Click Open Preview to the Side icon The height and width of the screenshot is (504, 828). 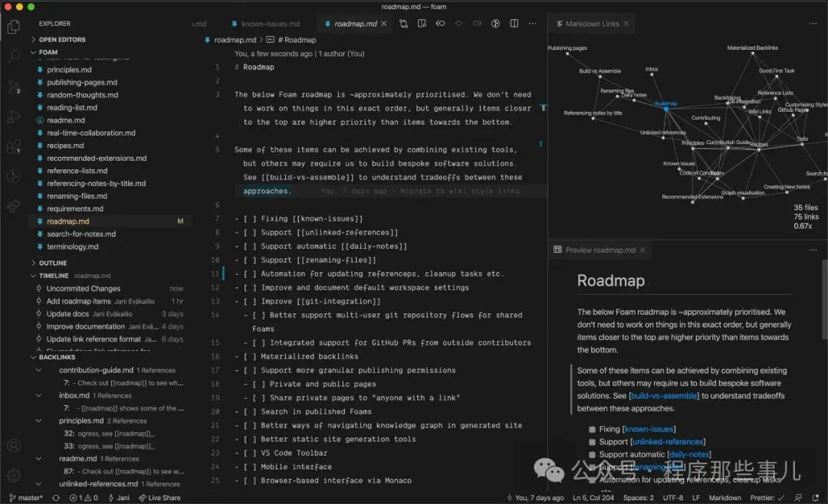click(422, 24)
